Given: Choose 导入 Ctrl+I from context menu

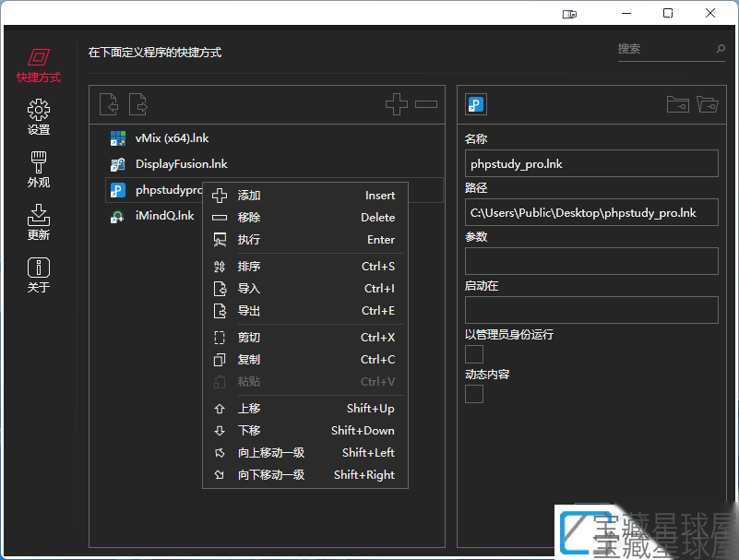Looking at the screenshot, I should pos(305,289).
